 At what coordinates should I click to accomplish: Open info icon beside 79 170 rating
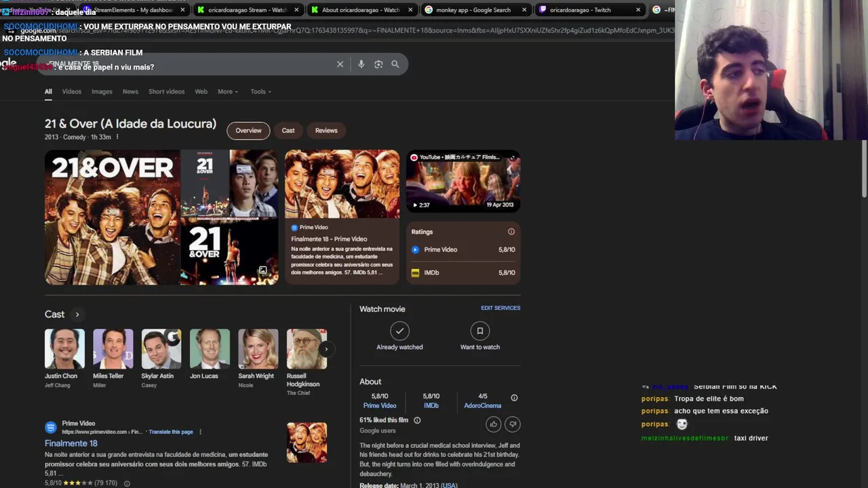coord(127,483)
